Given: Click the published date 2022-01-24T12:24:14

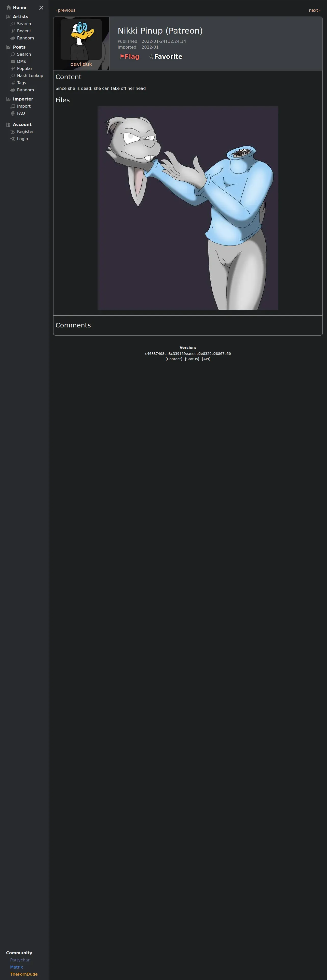Looking at the screenshot, I should pos(164,41).
